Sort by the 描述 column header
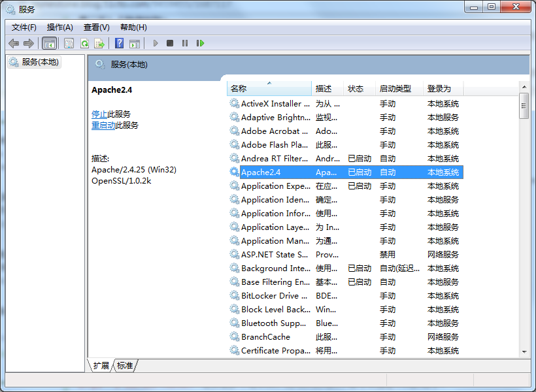536x392 pixels. click(x=327, y=88)
